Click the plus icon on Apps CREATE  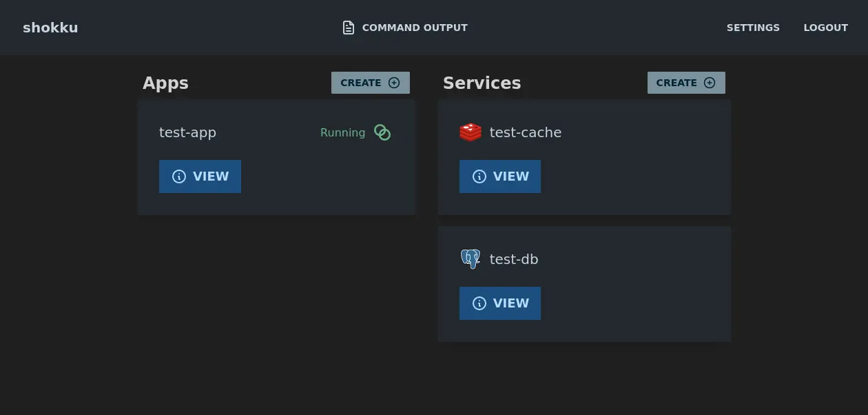[394, 83]
